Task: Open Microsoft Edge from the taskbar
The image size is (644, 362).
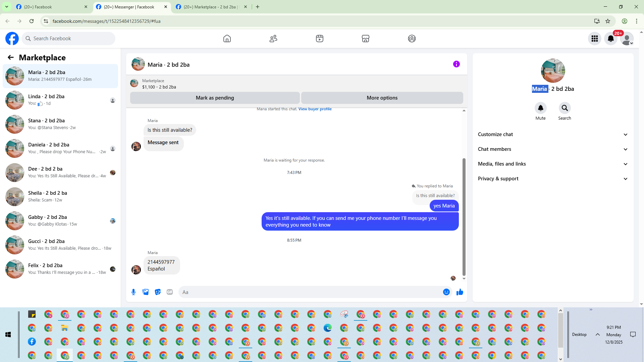Action: coord(328,328)
